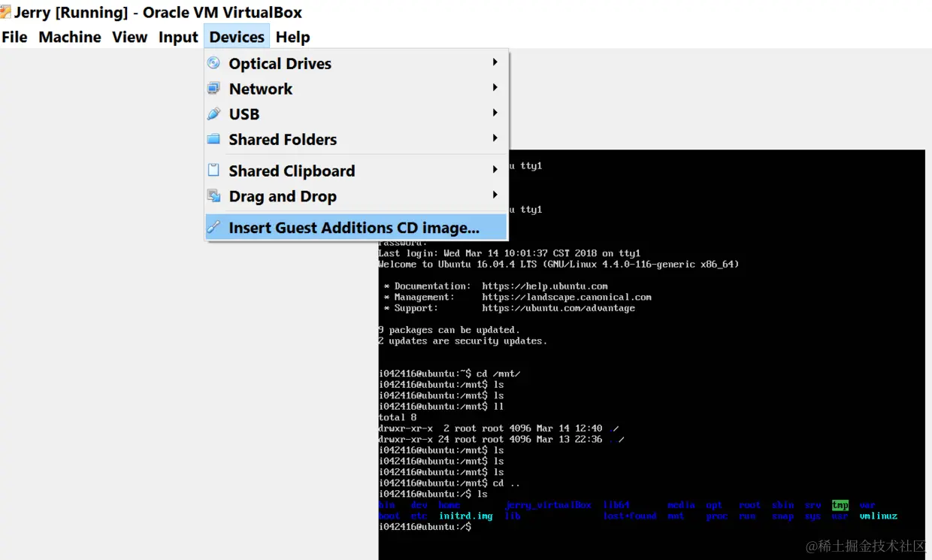This screenshot has height=560, width=932.
Task: Choose Network menu entry
Action: (356, 89)
